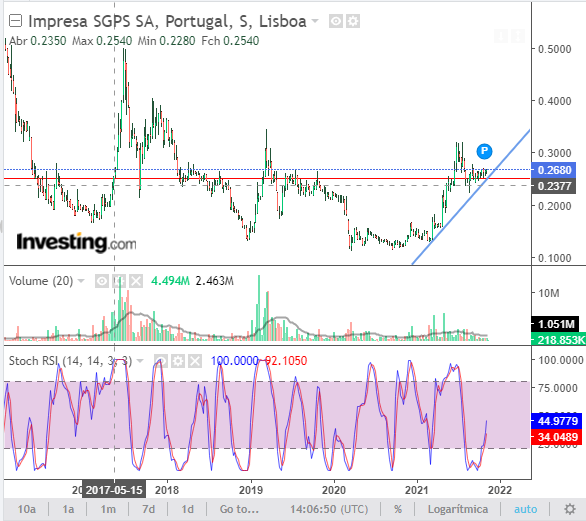Open the dropdown arrow beside Lisboa title
This screenshot has width=586, height=521.
tap(315, 21)
